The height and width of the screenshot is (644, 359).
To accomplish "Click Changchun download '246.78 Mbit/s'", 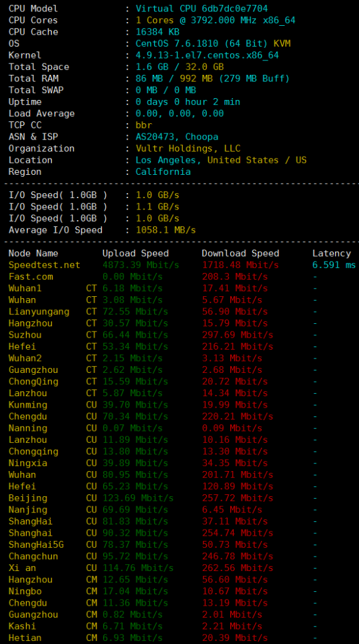I will [238, 557].
